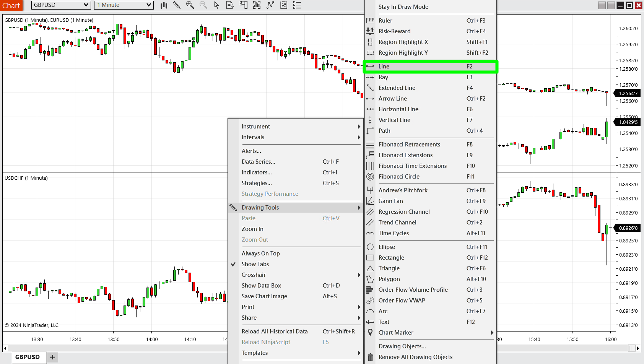
Task: Select the Ellipse drawing tool
Action: [387, 247]
